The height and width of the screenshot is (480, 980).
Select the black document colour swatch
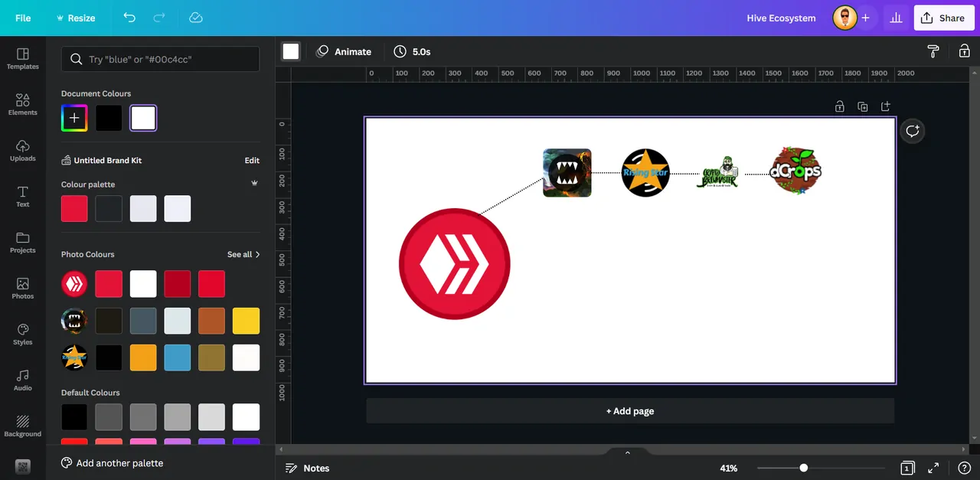click(x=109, y=118)
